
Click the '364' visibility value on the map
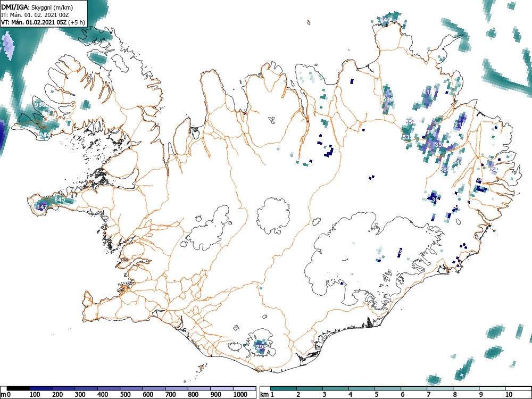tap(444, 170)
